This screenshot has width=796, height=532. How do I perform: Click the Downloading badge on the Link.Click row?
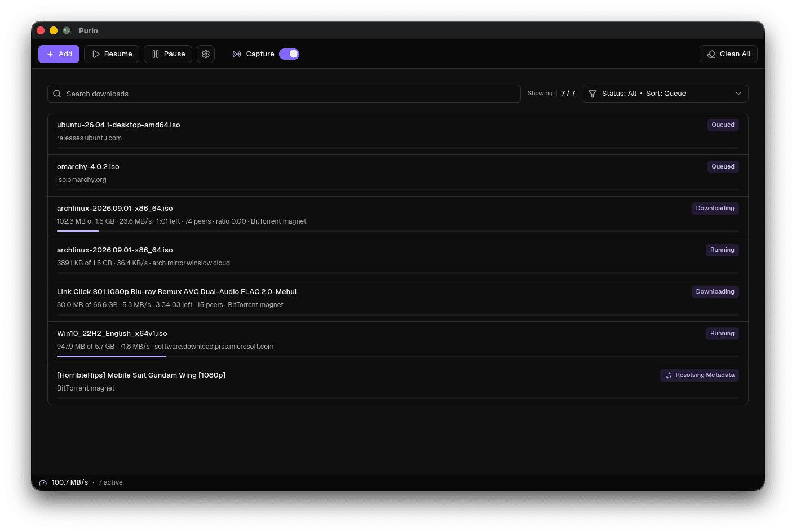click(715, 292)
